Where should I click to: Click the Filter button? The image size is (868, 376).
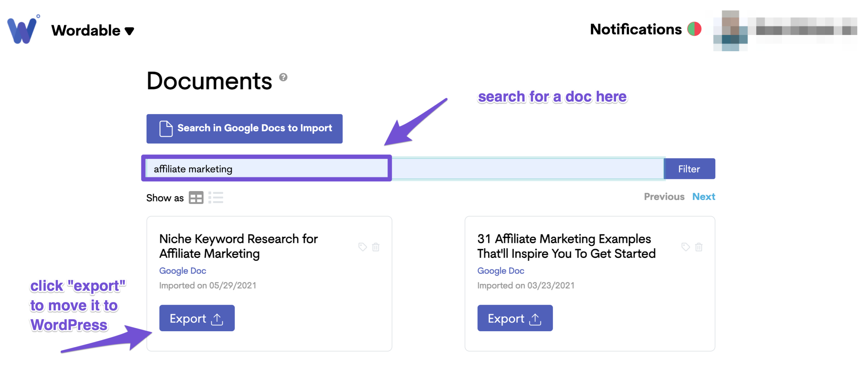coord(689,169)
